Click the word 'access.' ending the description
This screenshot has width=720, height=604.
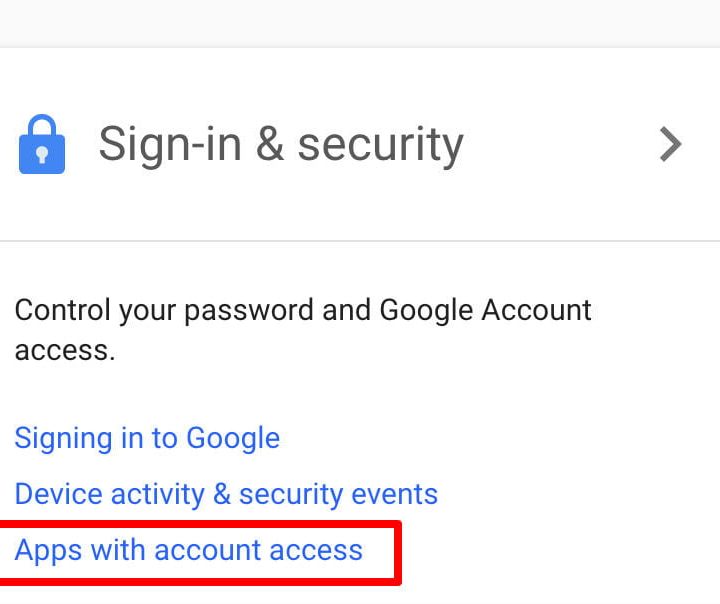click(65, 351)
